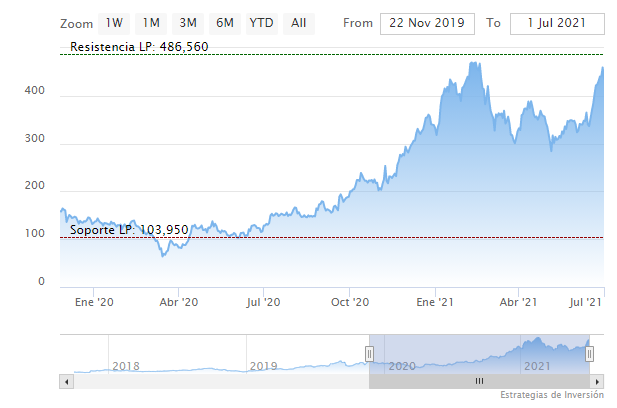Click the horizontal scrollbar thumb grip
The image size is (617, 408).
point(479,381)
